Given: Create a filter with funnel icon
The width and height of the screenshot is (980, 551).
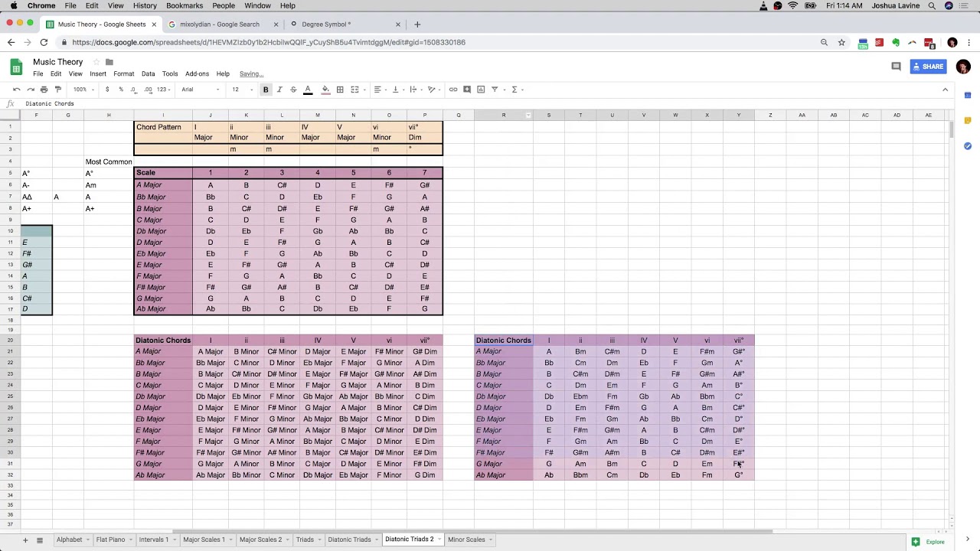Looking at the screenshot, I should (495, 90).
